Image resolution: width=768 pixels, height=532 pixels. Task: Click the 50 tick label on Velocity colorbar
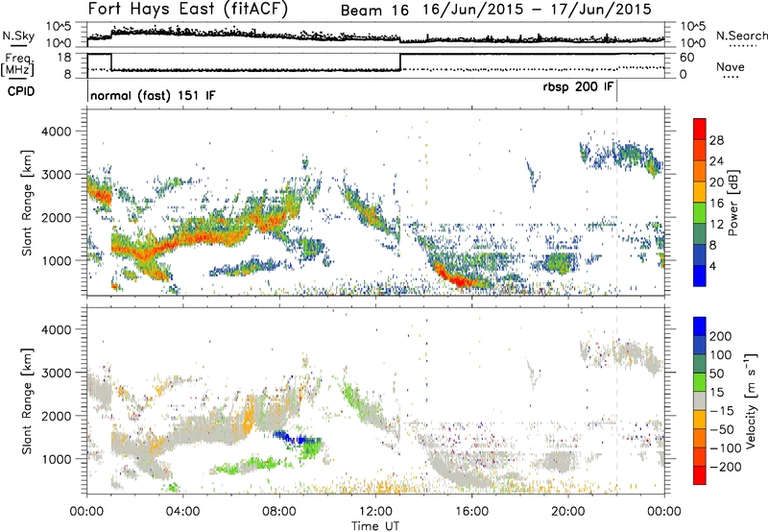tap(717, 374)
